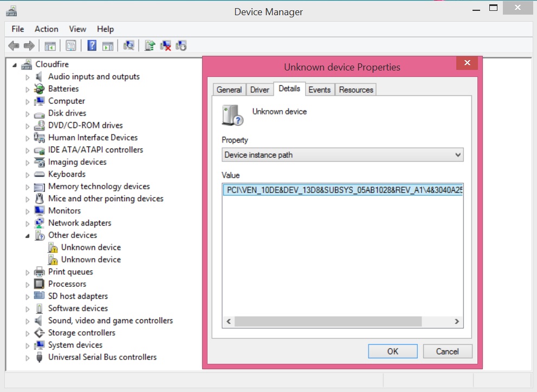The width and height of the screenshot is (537, 392).
Task: Click the Update Driver Software toolbar icon
Action: click(150, 46)
